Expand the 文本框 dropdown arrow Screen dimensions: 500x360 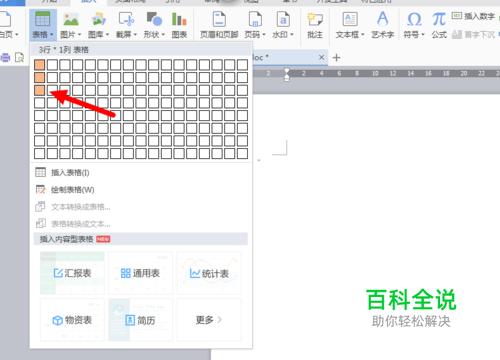363,34
